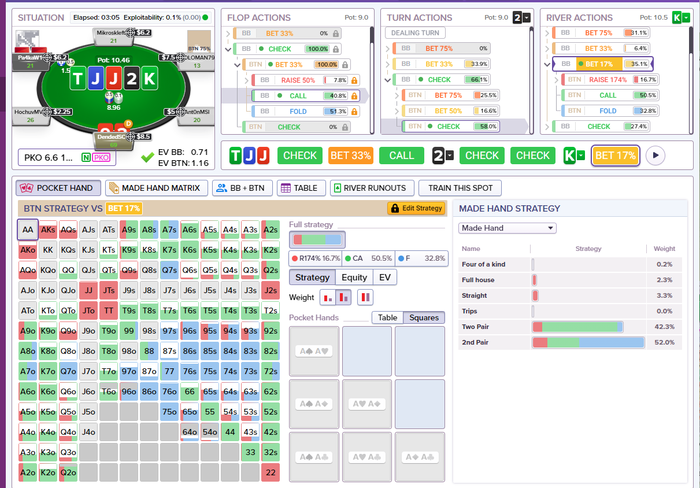Expand the BB RAISE 50% flop node
The image size is (700, 488).
246,80
